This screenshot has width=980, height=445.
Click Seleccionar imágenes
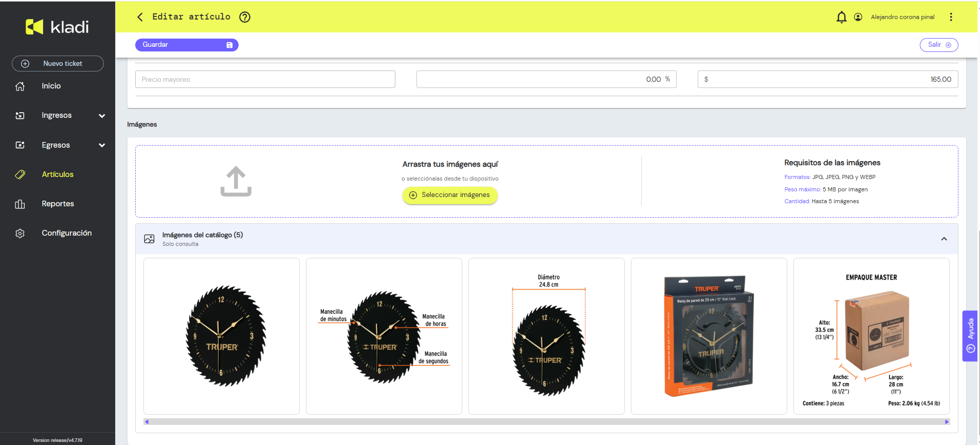[450, 195]
